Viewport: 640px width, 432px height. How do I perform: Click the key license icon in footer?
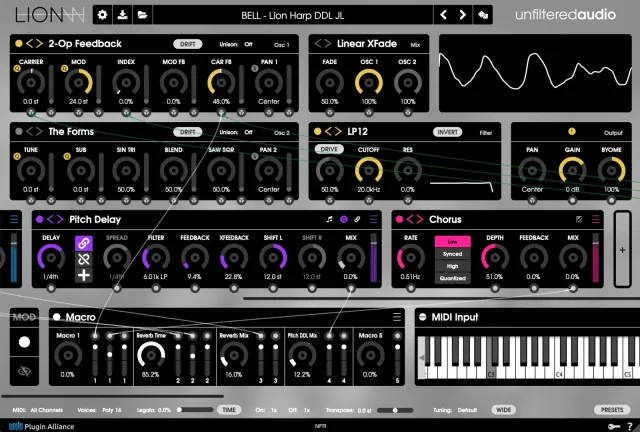[614, 426]
